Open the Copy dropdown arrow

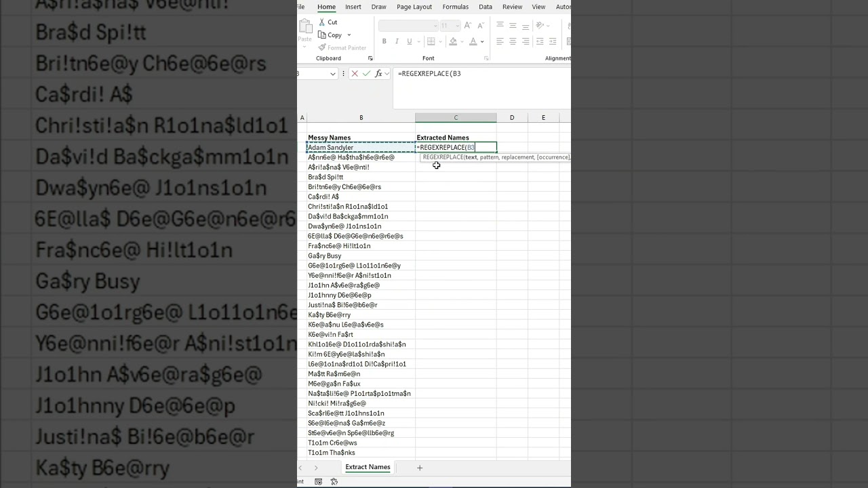(x=349, y=35)
